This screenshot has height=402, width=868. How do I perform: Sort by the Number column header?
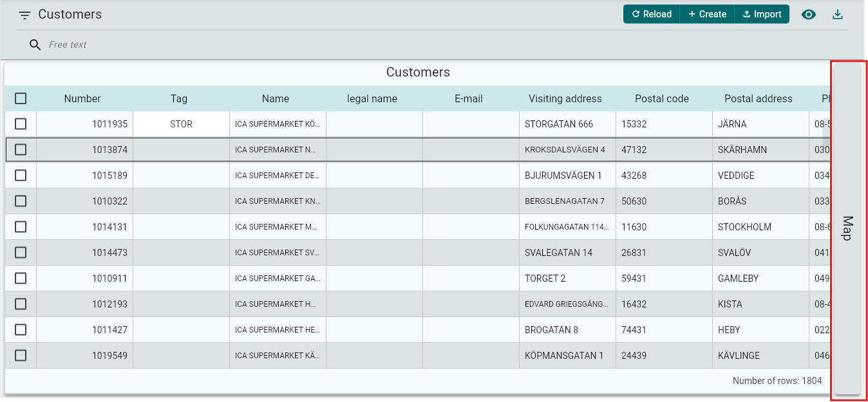click(82, 98)
